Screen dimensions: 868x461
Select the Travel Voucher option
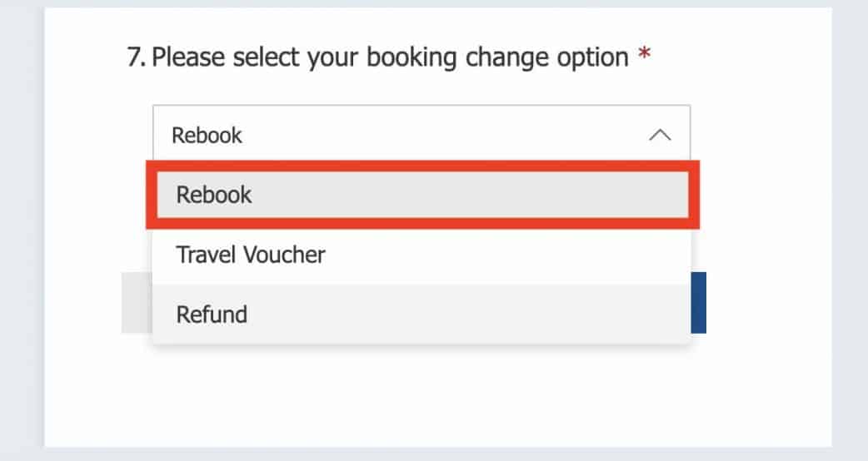click(x=250, y=255)
